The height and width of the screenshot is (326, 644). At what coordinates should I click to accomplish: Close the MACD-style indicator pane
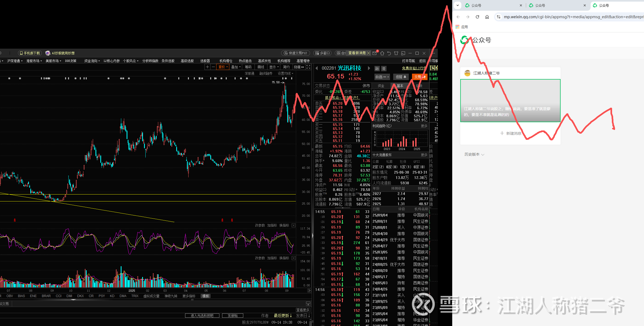tap(294, 225)
